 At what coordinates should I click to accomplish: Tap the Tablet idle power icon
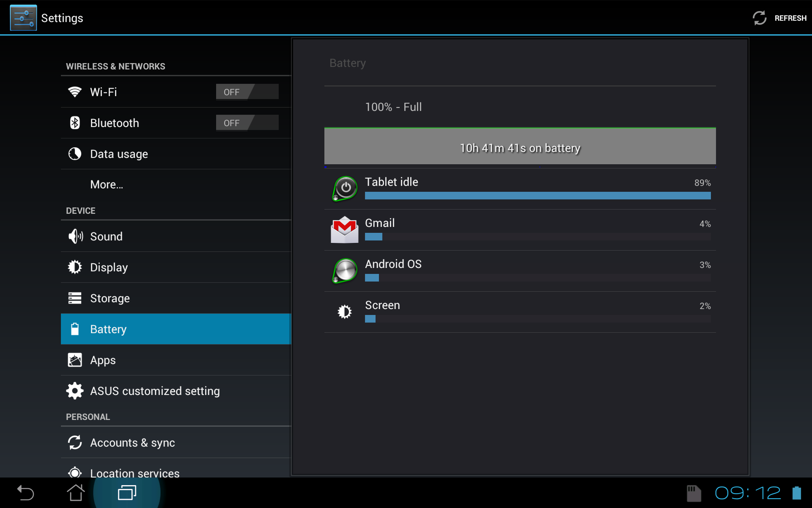pyautogui.click(x=345, y=188)
